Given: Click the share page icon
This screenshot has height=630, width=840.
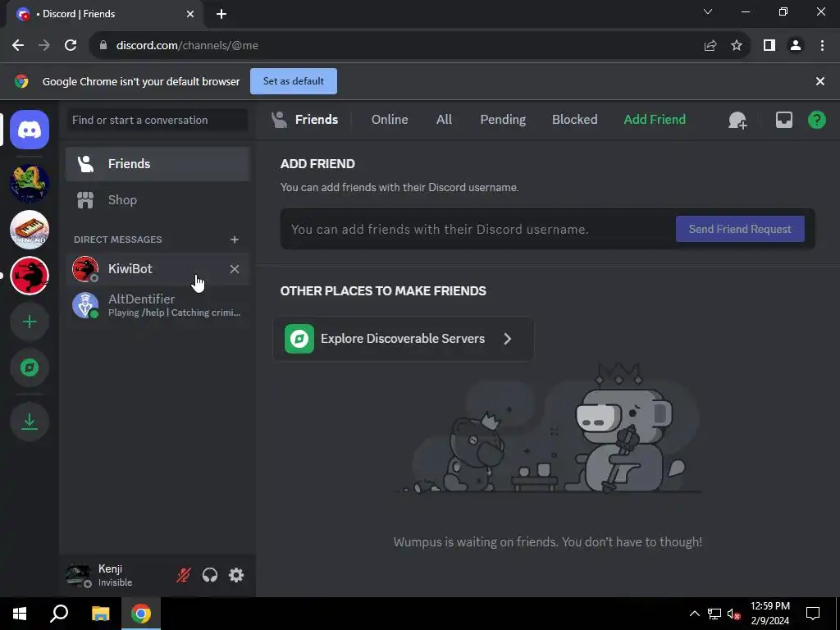Looking at the screenshot, I should [x=710, y=46].
